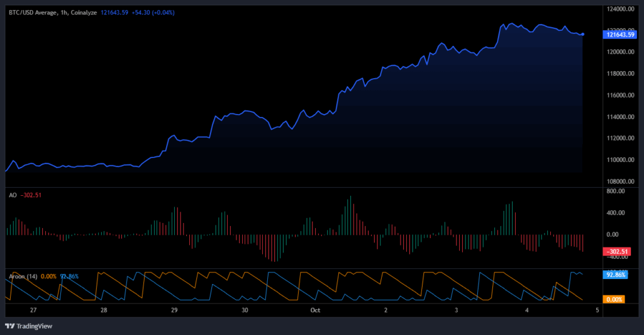
Task: Select the AO indicator label
Action: point(12,195)
